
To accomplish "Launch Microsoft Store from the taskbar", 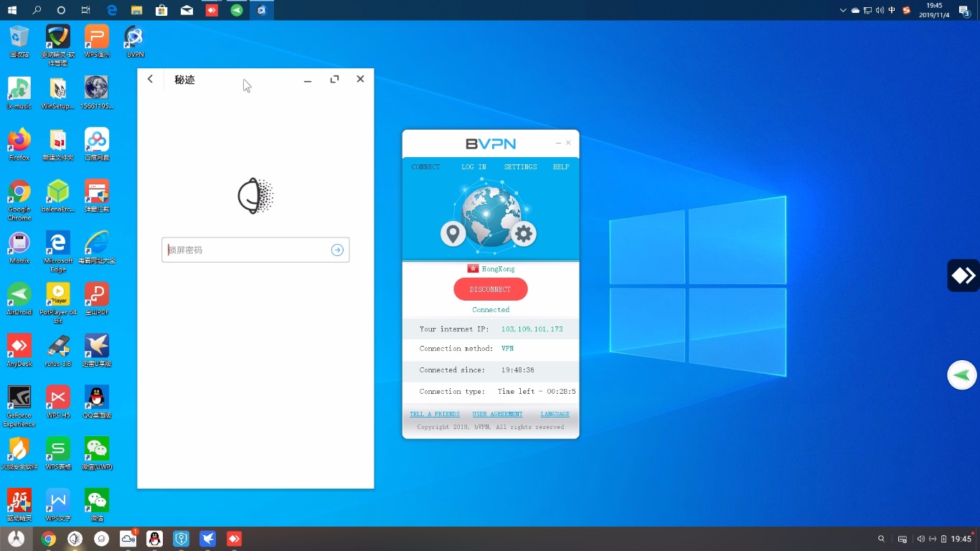I will click(161, 10).
